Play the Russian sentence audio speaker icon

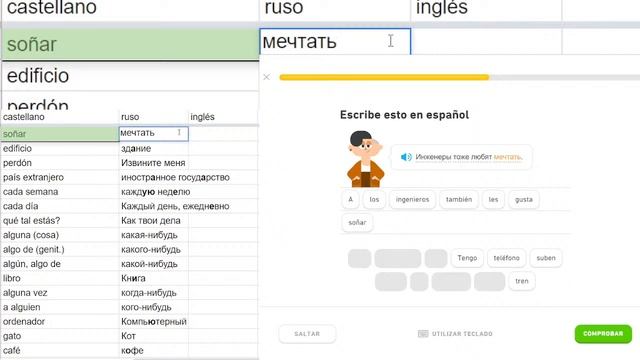[406, 157]
